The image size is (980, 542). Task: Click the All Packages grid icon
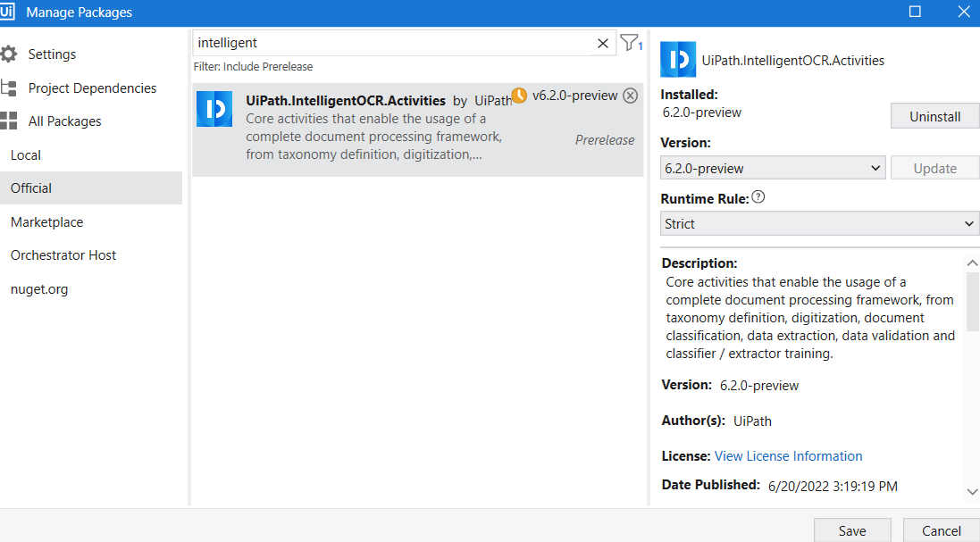click(x=9, y=121)
